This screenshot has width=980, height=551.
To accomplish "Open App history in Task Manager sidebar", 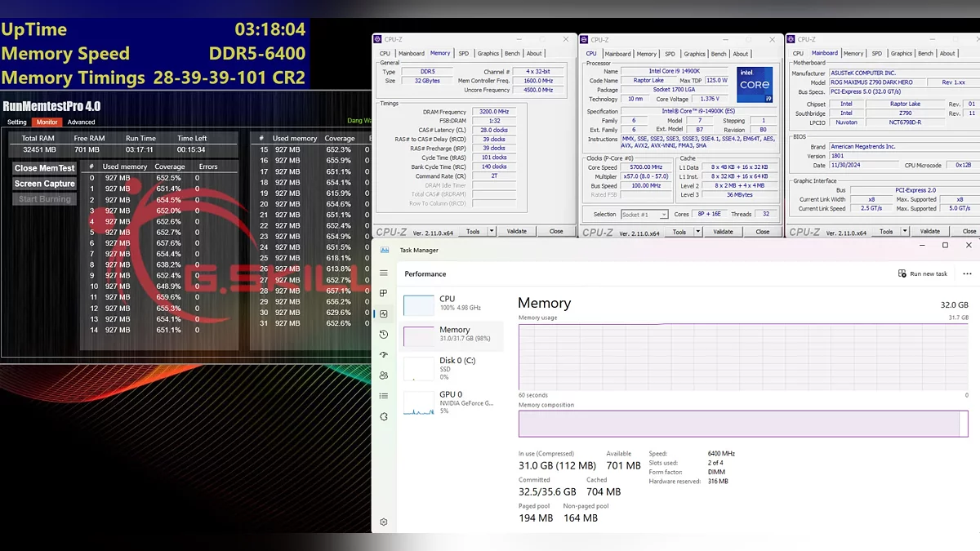I will click(384, 335).
